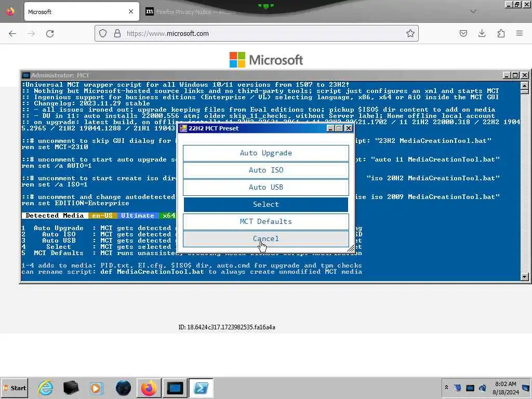Viewport: 532px width, 399px height.
Task: Open the clock showing 8:02 AM
Action: click(x=506, y=388)
